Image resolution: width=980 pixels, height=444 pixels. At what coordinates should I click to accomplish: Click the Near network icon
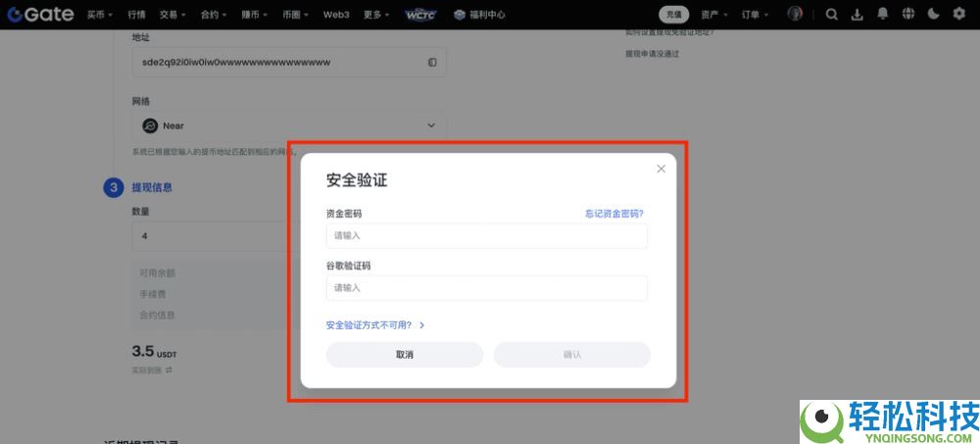point(150,125)
